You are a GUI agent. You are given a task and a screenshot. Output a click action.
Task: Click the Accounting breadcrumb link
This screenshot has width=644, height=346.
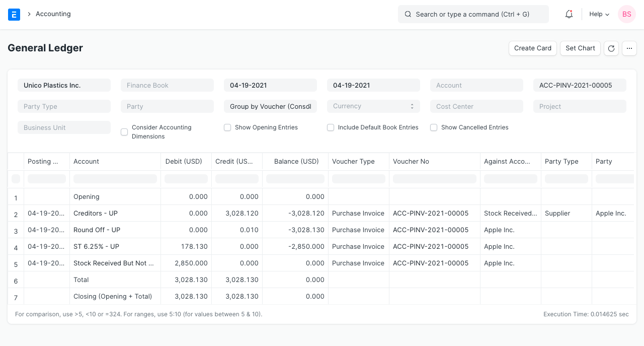(x=53, y=14)
